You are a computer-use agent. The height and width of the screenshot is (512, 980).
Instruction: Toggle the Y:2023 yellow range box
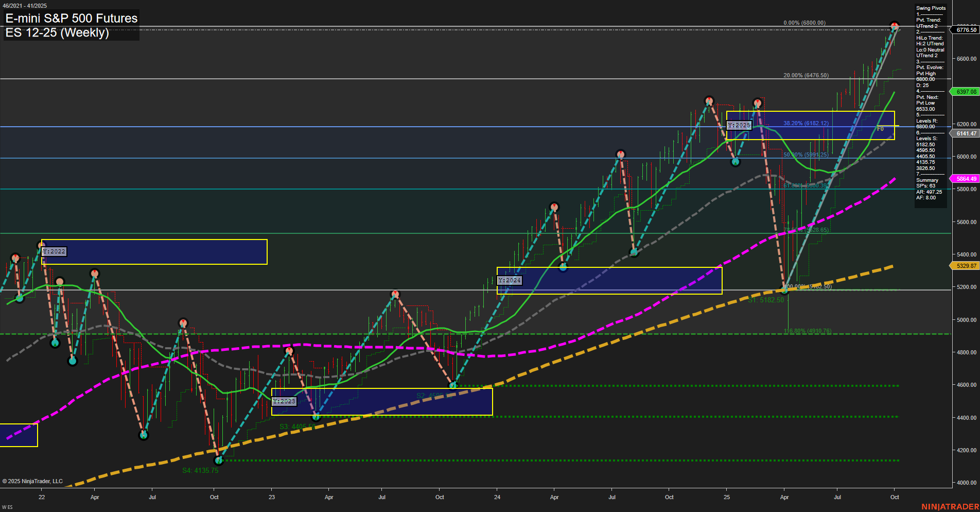point(284,401)
